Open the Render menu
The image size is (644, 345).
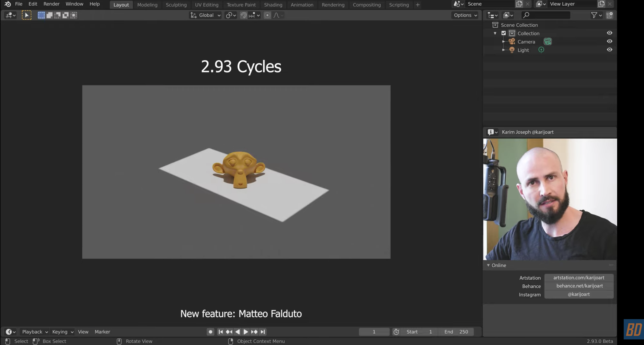click(x=51, y=4)
